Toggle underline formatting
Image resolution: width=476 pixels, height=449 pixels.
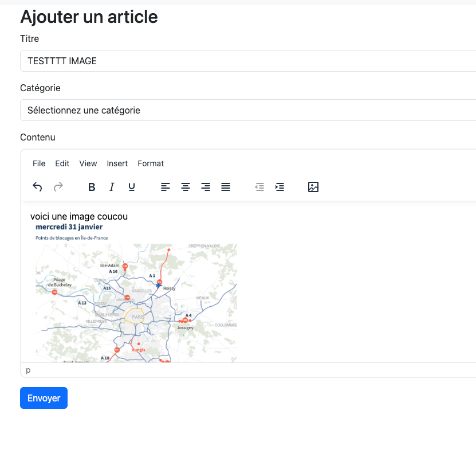click(x=132, y=186)
